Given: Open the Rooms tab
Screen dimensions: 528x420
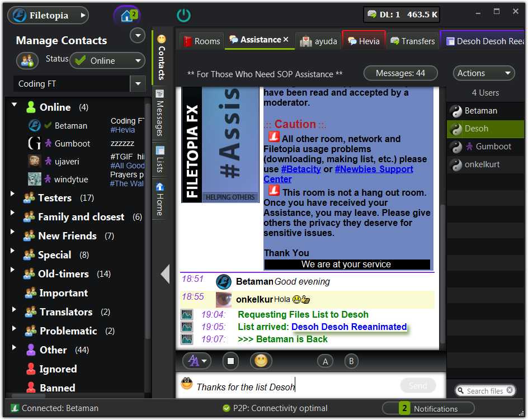Looking at the screenshot, I should pyautogui.click(x=202, y=41).
